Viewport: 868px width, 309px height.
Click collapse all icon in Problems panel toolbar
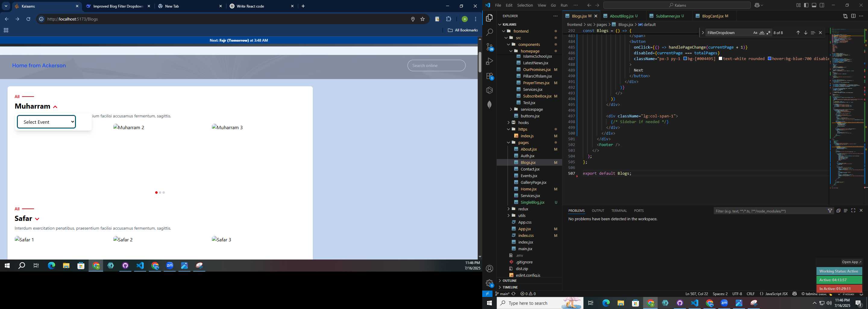838,211
